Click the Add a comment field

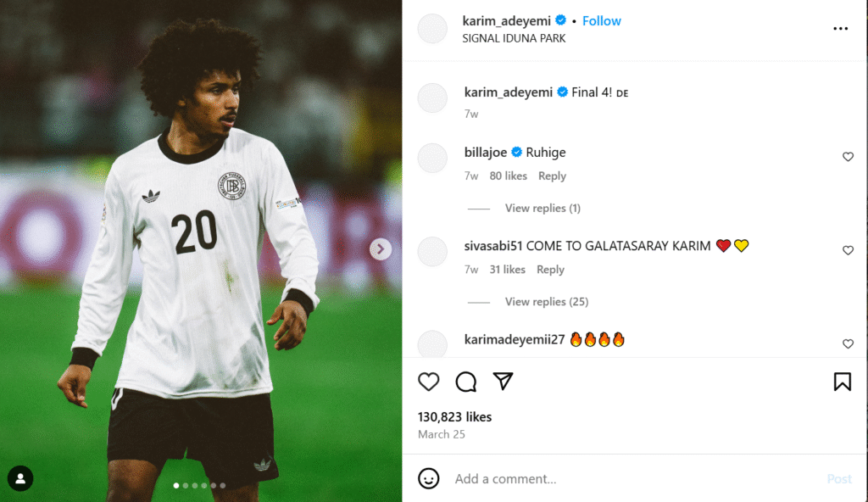click(x=526, y=478)
